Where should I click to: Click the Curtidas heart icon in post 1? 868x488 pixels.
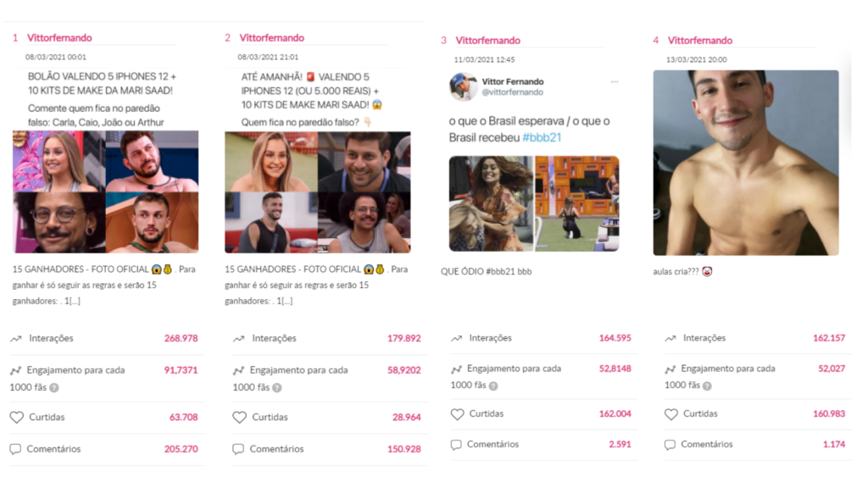(17, 417)
